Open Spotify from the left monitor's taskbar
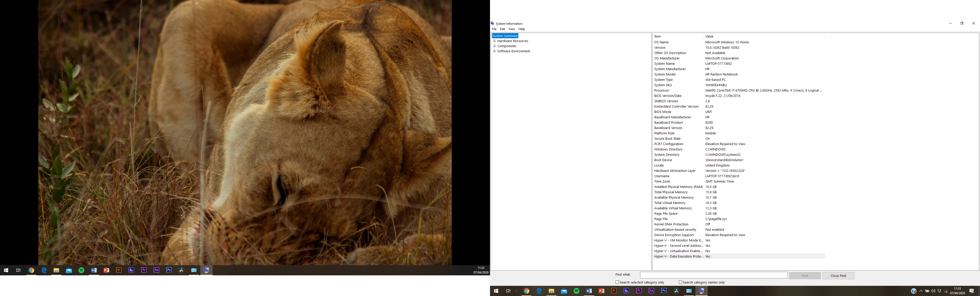Screen dimensions: 980x296 [81, 270]
